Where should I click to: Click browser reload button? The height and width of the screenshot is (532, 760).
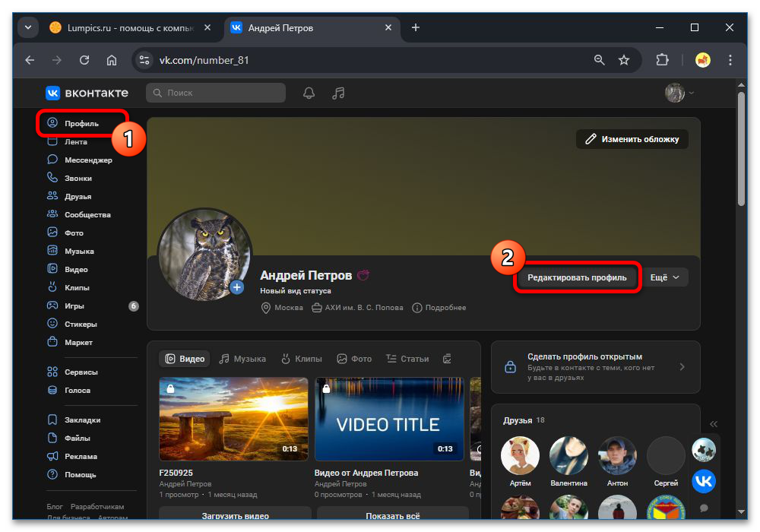tap(84, 60)
